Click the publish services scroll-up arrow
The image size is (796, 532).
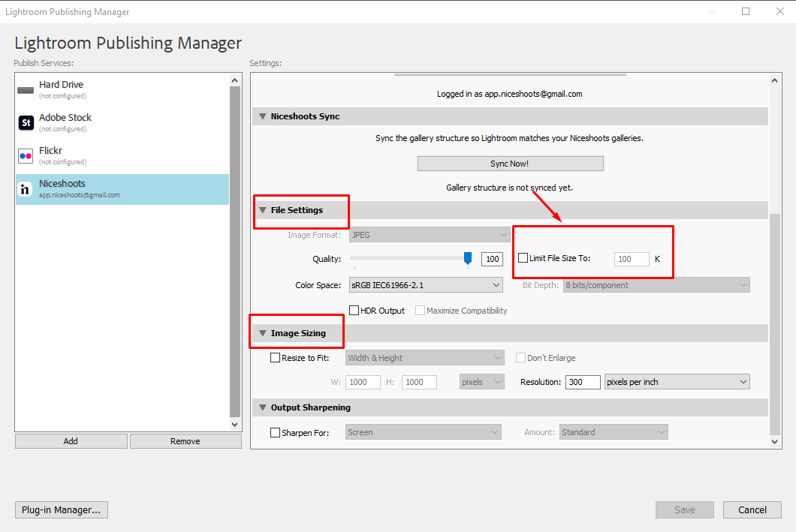(234, 80)
